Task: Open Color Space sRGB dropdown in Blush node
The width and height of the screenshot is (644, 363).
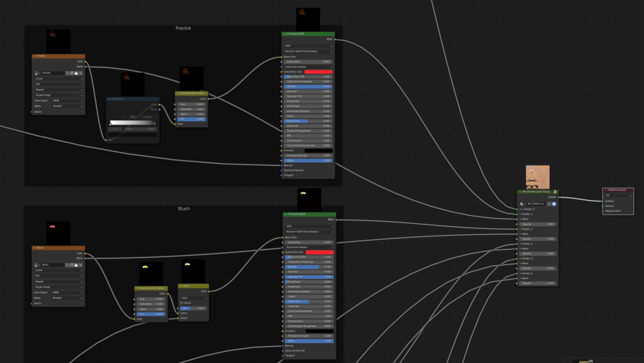Action: click(67, 292)
